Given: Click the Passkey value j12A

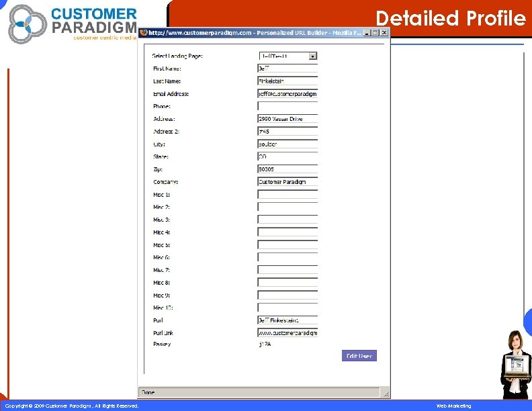Looking at the screenshot, I should [x=265, y=344].
